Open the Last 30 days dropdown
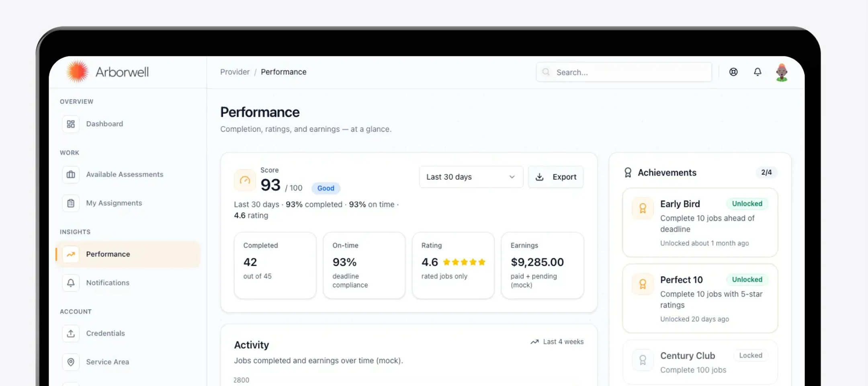 (471, 177)
